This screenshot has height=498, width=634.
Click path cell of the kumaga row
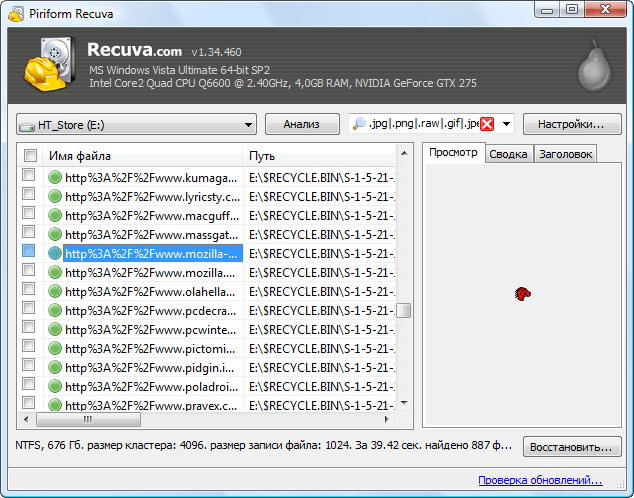[x=322, y=178]
